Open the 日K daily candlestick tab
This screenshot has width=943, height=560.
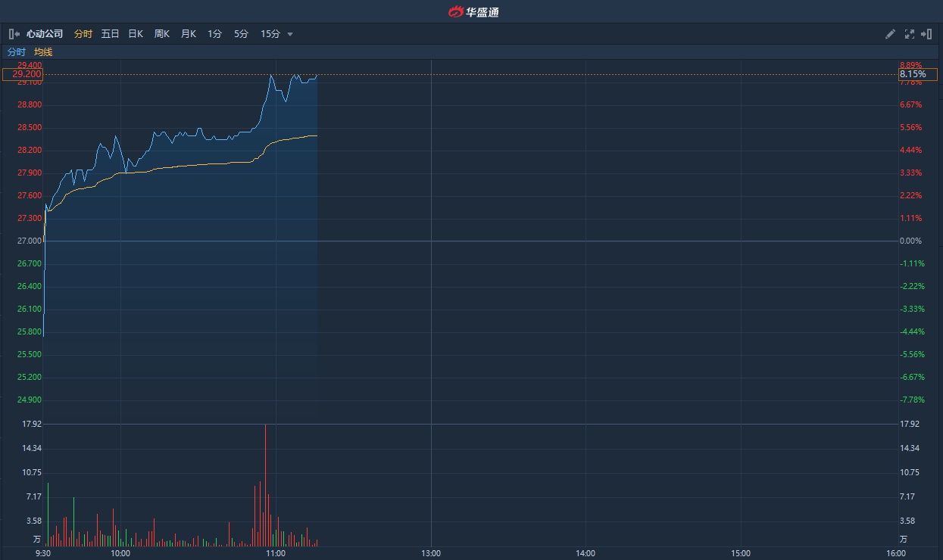(136, 34)
